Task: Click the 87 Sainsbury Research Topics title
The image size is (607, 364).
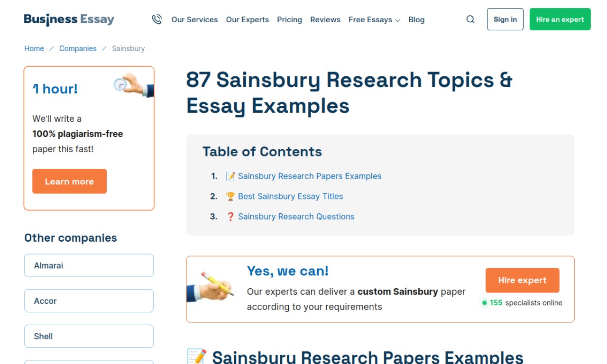Action: (349, 93)
